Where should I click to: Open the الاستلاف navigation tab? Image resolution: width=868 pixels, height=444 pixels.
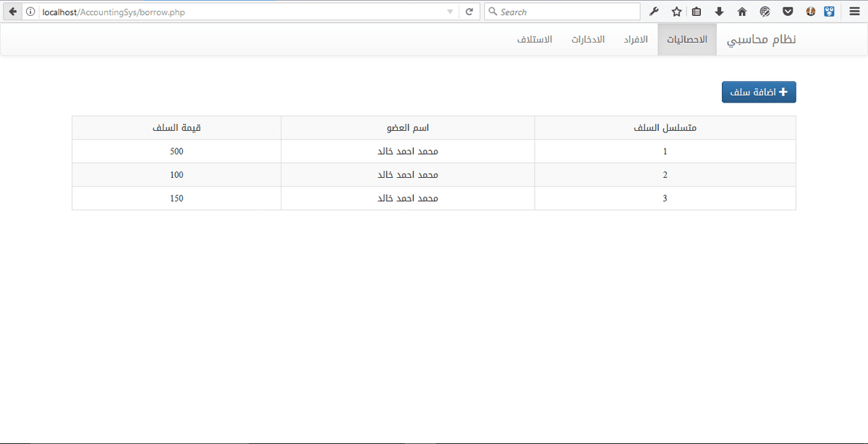(x=535, y=39)
